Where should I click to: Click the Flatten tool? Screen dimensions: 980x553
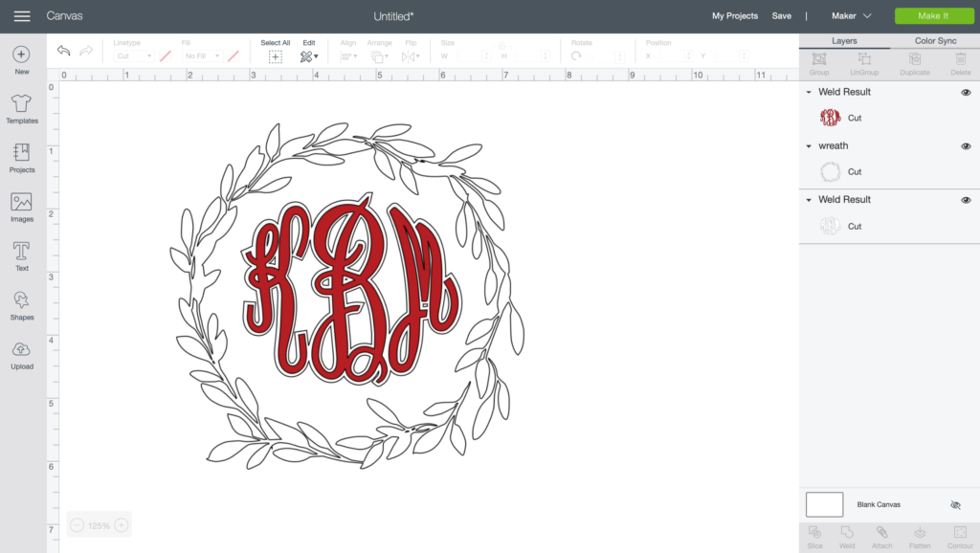point(920,538)
